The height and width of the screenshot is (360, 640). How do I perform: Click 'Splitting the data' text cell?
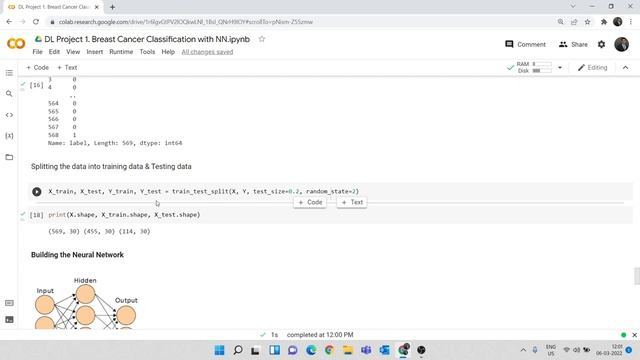click(111, 167)
